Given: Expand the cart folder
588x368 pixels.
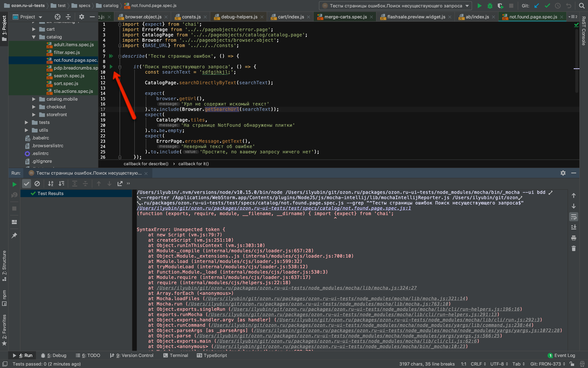Looking at the screenshot, I should 34,29.
